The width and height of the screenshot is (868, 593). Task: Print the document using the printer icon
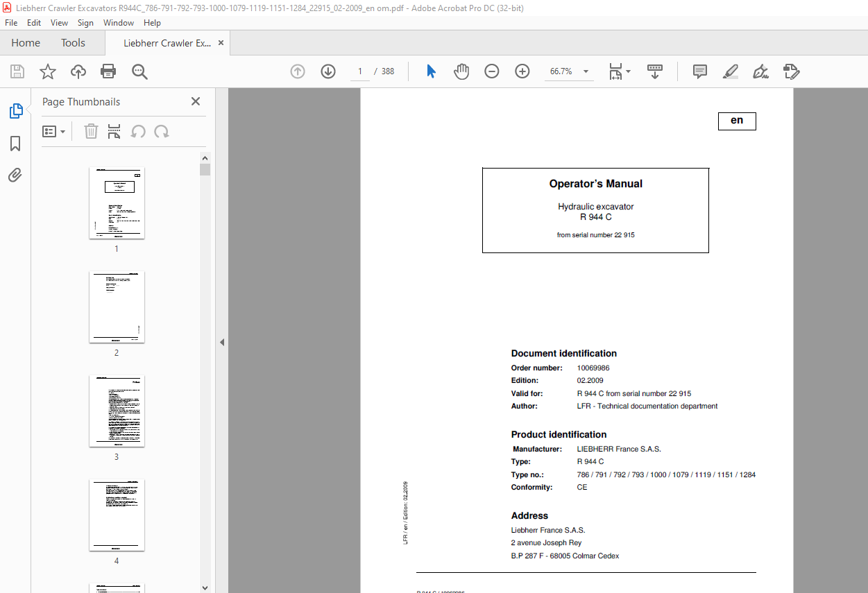[x=108, y=71]
